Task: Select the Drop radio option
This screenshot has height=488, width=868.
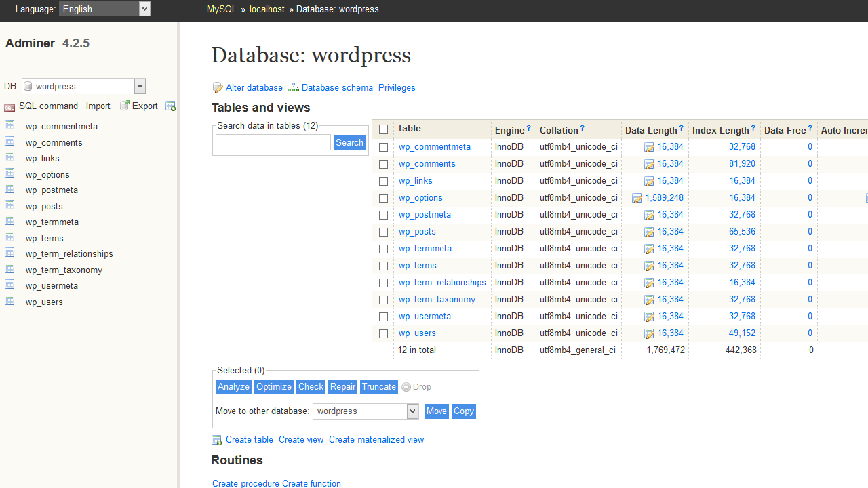Action: click(x=406, y=387)
